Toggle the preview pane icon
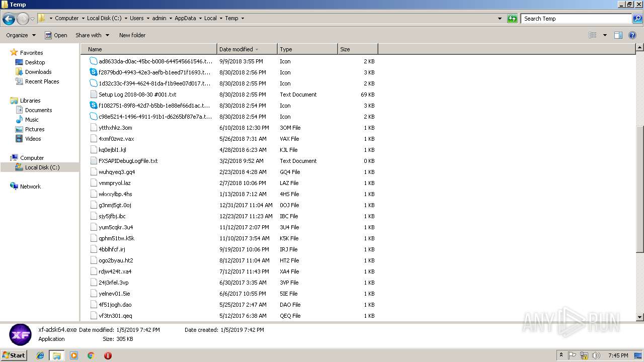 (x=618, y=35)
